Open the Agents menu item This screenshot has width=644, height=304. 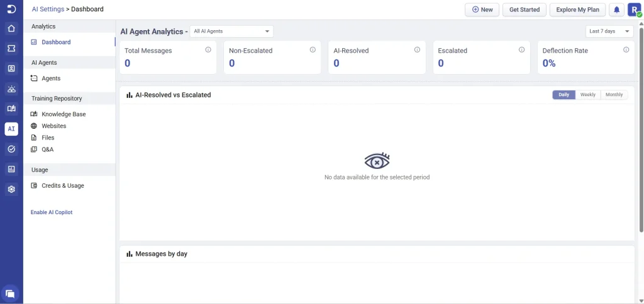[x=51, y=79]
